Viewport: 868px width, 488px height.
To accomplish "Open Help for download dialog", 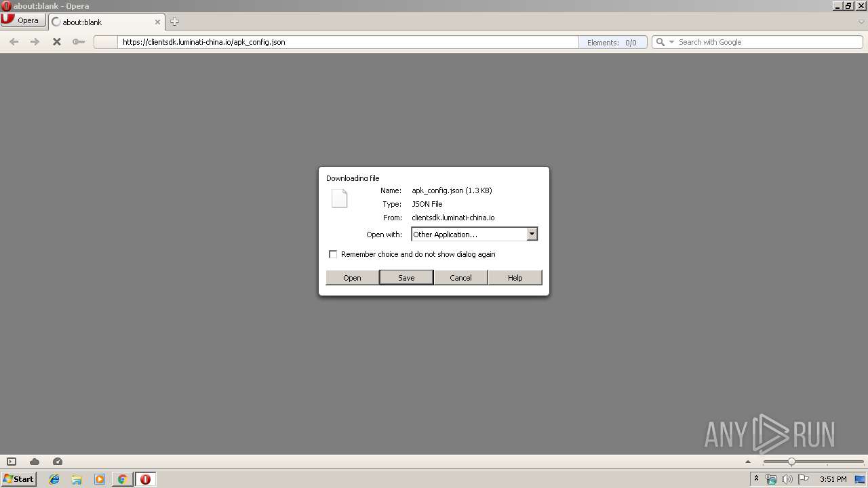I will (515, 277).
